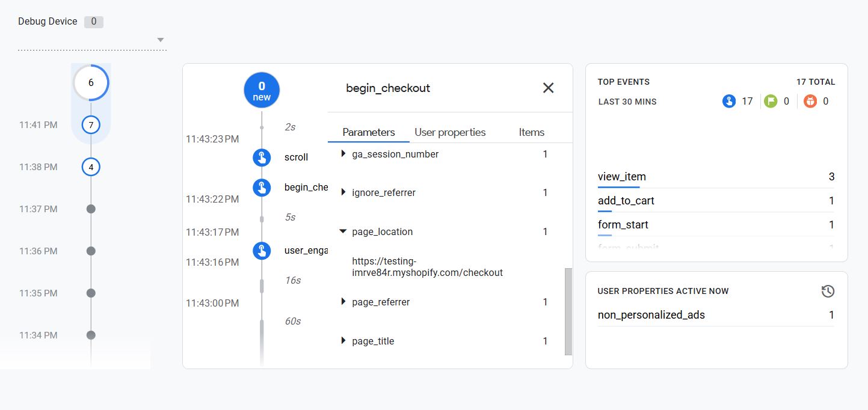Open the Debug Device dropdown arrow
Viewport: 868px width, 410px height.
tap(160, 40)
